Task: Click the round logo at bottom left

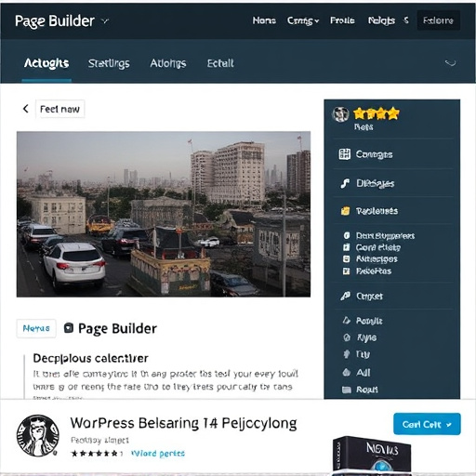Action: [x=38, y=436]
